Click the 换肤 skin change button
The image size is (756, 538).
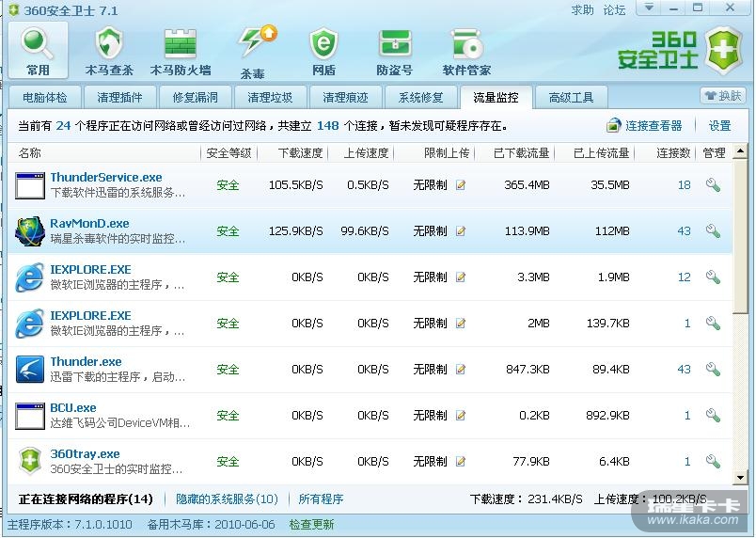tap(722, 95)
